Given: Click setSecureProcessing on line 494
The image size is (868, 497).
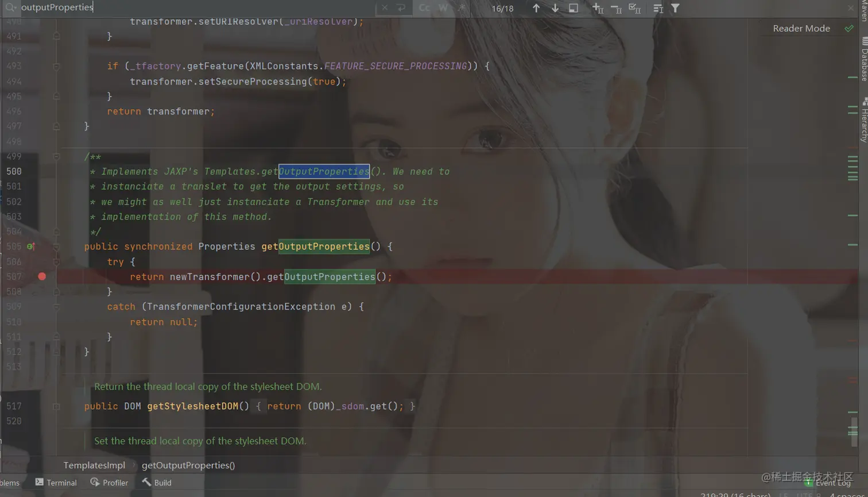Looking at the screenshot, I should click(253, 82).
